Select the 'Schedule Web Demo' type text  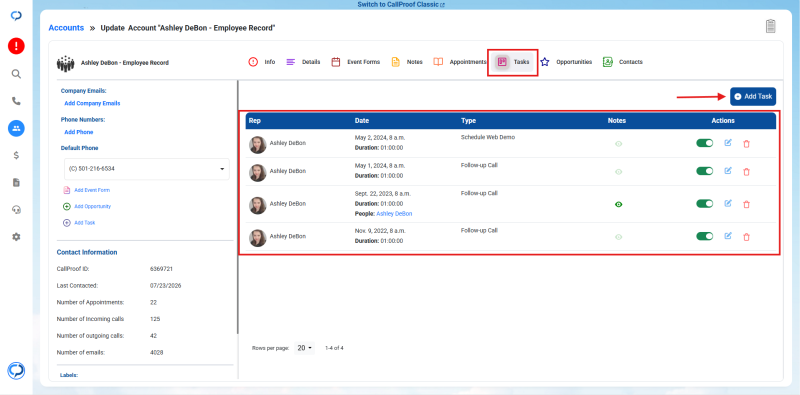tap(488, 137)
